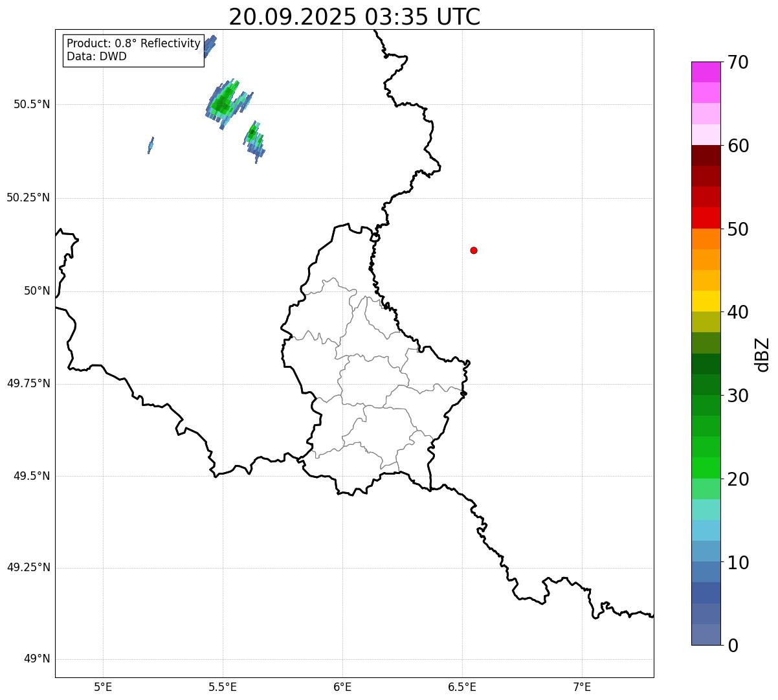Click the latitude label 50.25°N
The width and height of the screenshot is (778, 700).
pos(28,198)
